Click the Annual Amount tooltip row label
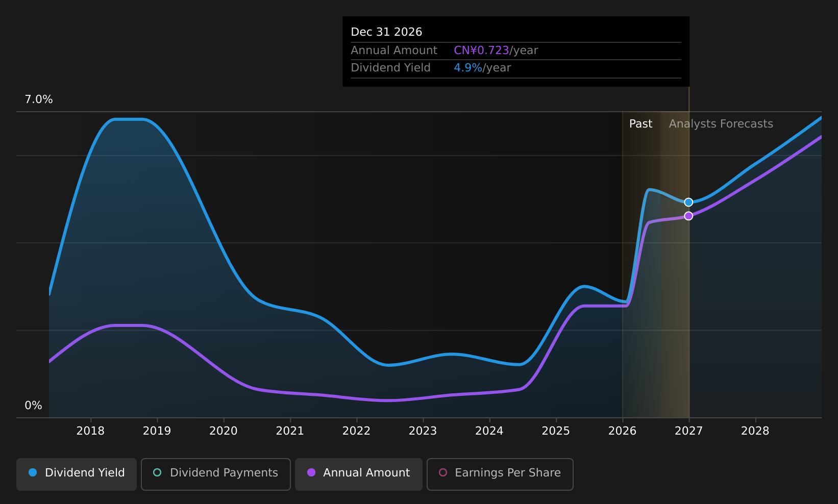838x504 pixels. point(394,51)
